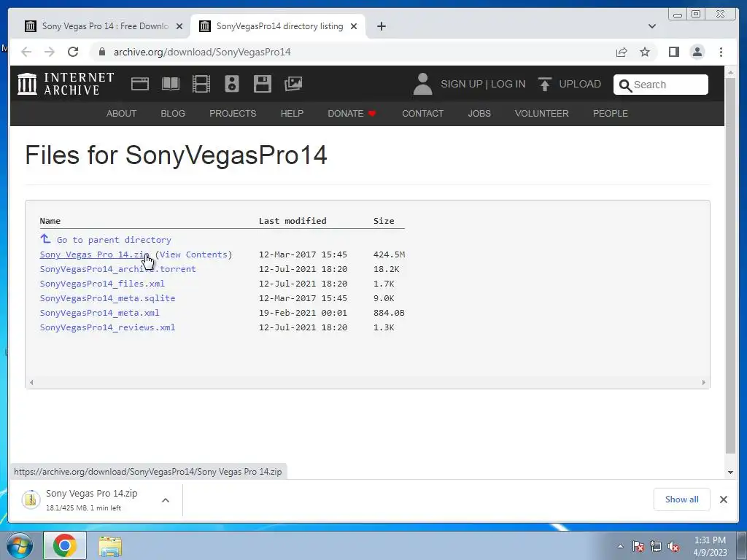Open SonyVegasPro14_files.xml link
747x560 pixels.
[102, 284]
